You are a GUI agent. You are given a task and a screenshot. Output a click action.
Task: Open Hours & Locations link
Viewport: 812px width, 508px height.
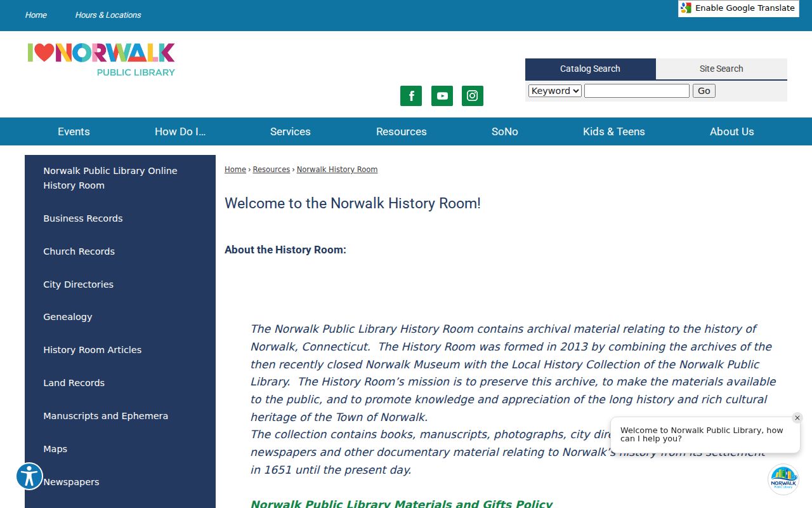point(108,15)
